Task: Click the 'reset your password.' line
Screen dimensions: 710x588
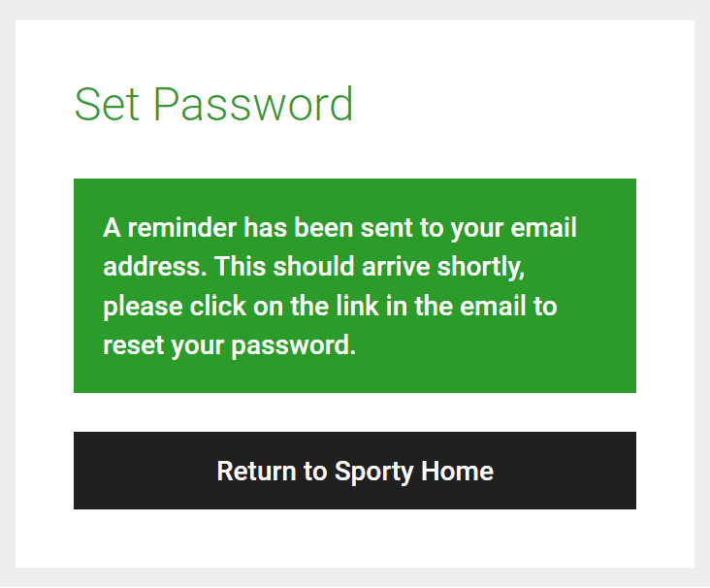Action: (x=230, y=345)
